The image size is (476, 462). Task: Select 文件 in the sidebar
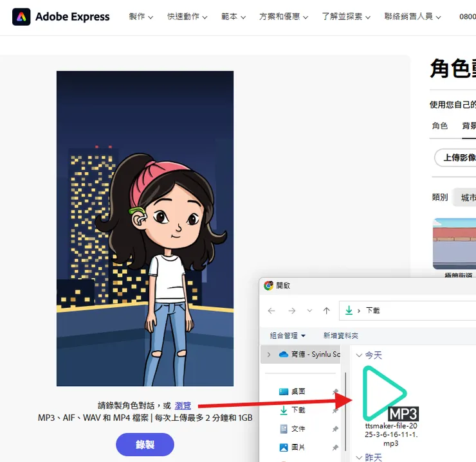(x=292, y=429)
